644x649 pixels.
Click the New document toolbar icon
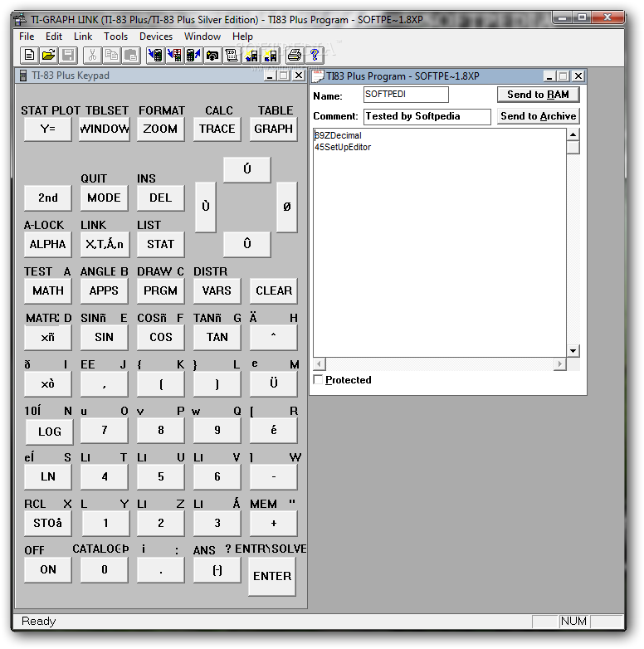29,55
